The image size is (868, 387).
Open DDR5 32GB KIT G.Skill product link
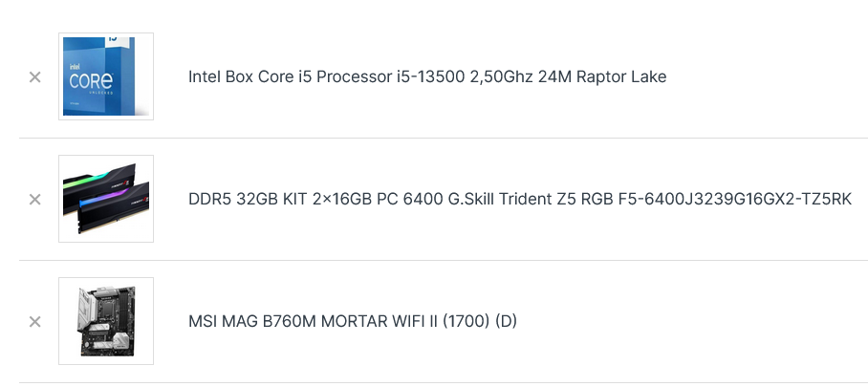(520, 200)
